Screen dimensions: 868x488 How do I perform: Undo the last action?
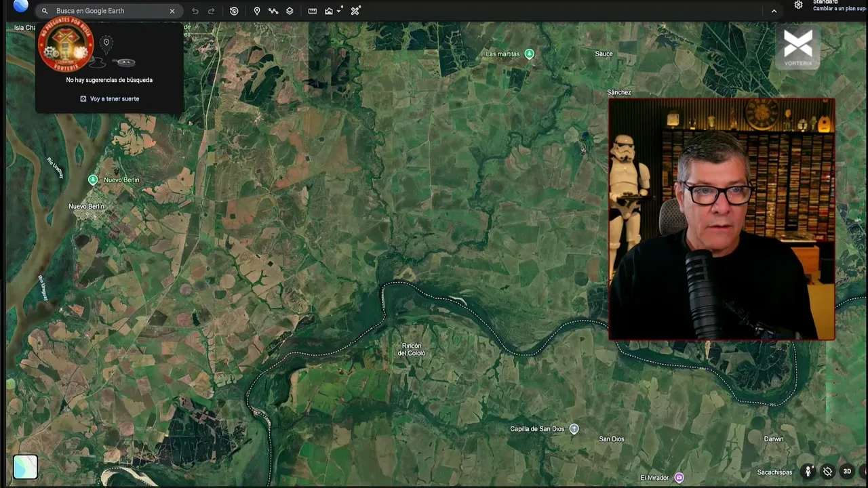[195, 11]
